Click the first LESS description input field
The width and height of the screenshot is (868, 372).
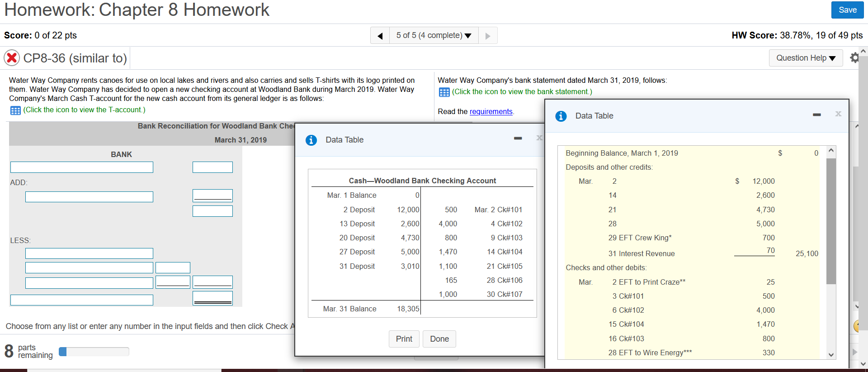[89, 253]
